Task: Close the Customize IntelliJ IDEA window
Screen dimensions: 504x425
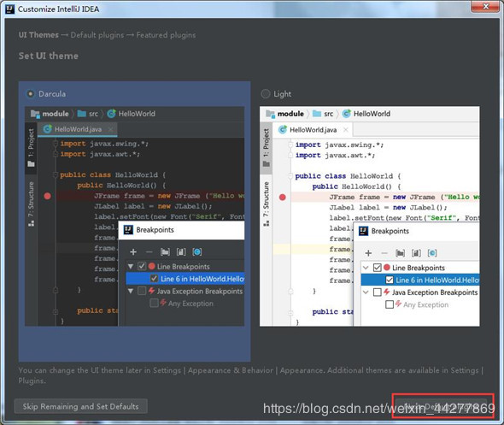Action: click(485, 6)
